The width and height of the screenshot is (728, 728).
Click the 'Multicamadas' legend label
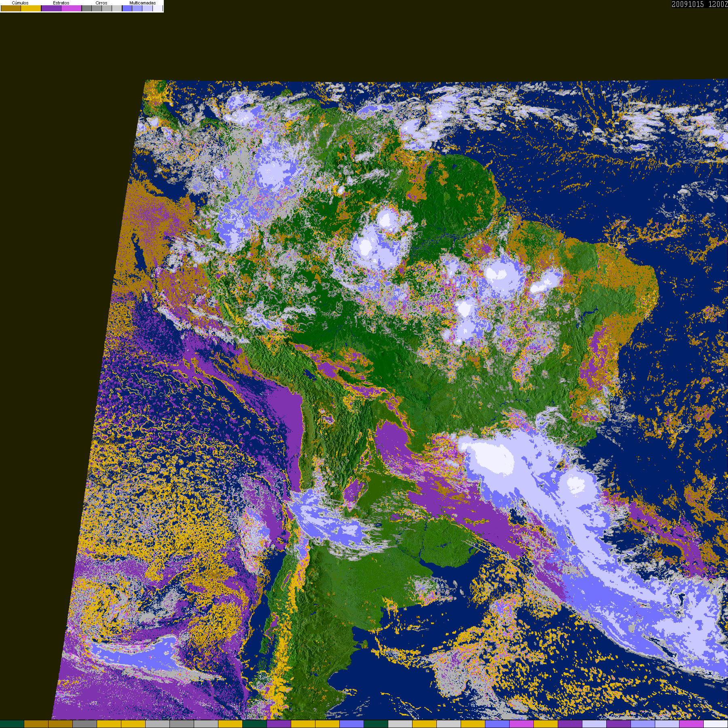click(x=143, y=3)
